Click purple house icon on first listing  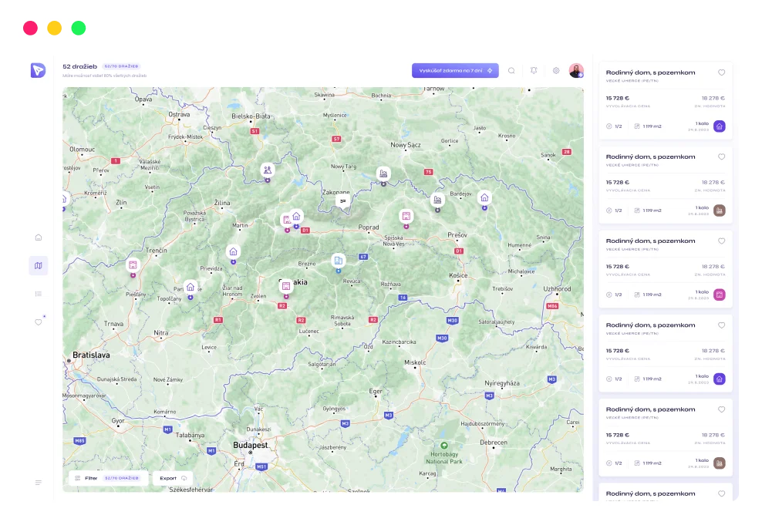coord(719,126)
